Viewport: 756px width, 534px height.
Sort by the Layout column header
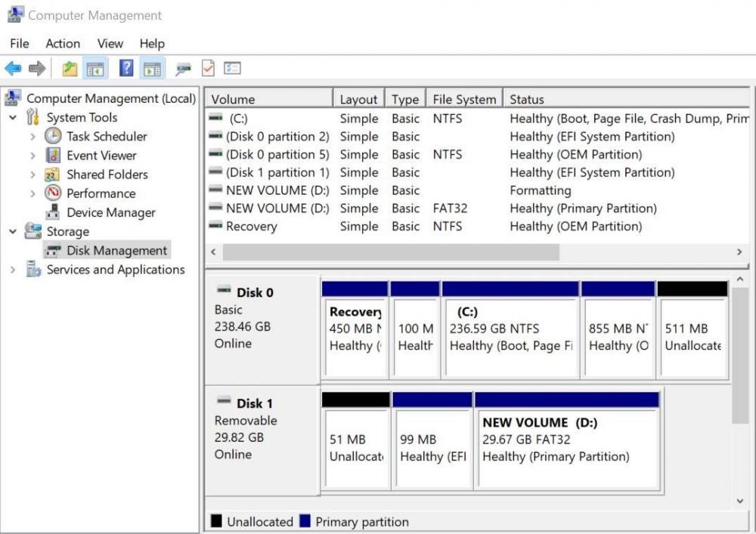point(358,98)
